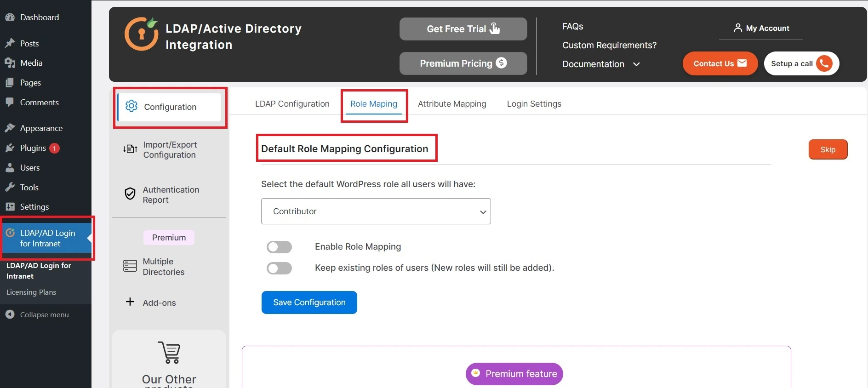Click the Authentication Report shield icon
The width and height of the screenshot is (868, 388).
130,194
